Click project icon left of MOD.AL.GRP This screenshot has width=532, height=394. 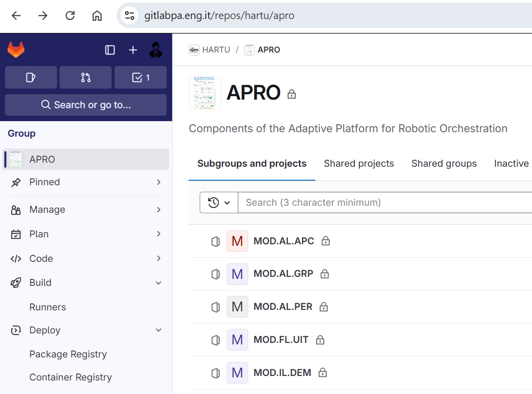[x=215, y=274]
